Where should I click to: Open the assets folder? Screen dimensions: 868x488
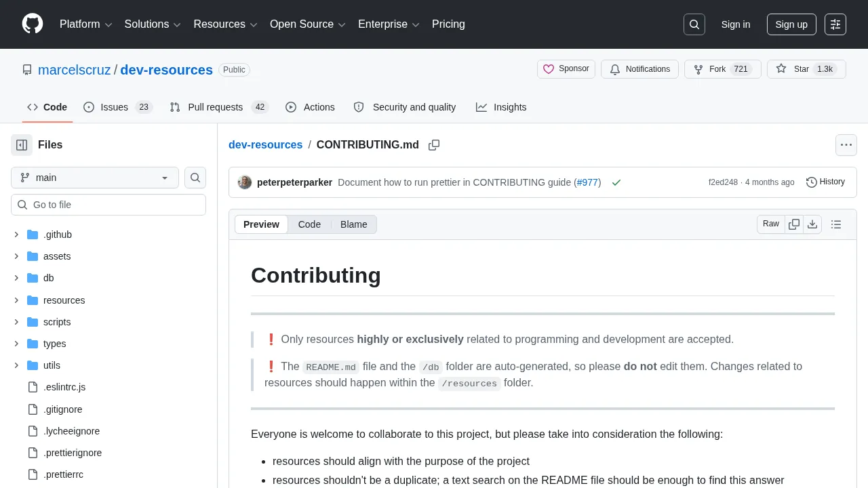[57, 256]
